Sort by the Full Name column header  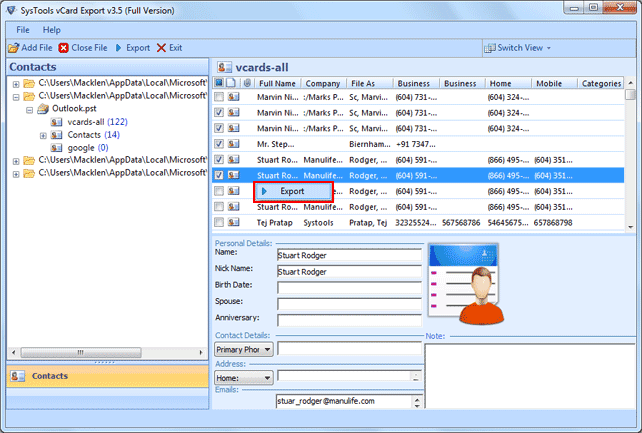tap(278, 83)
